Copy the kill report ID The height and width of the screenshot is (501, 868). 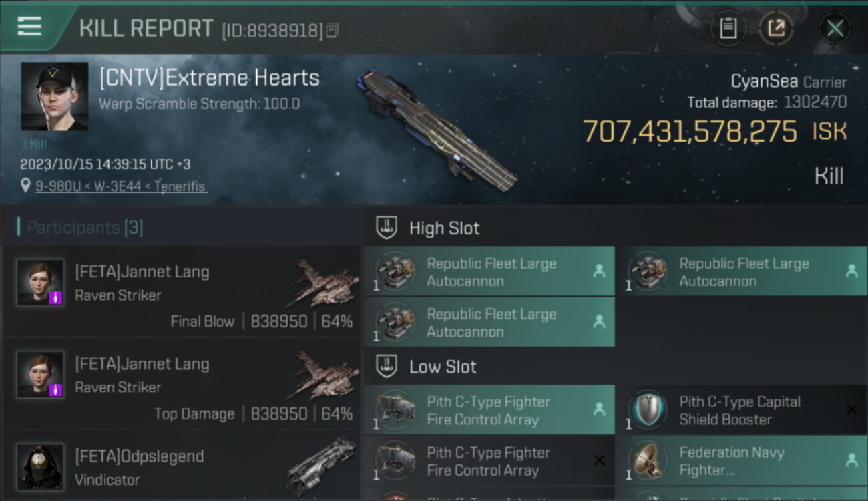pos(332,30)
